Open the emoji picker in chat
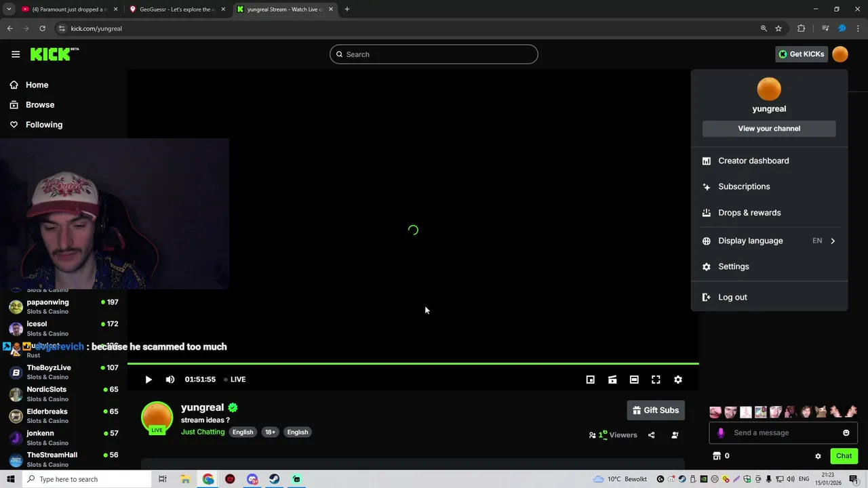Viewport: 868px width, 488px height. click(x=846, y=433)
